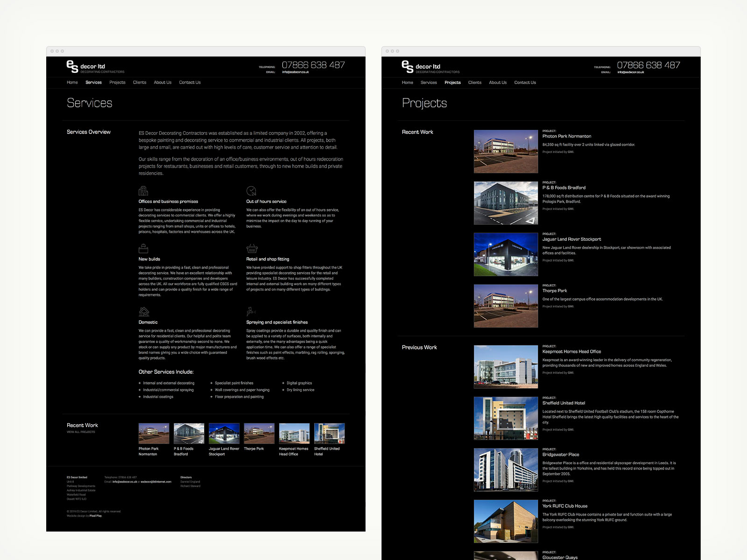747x560 pixels.
Task: Click the Gloucester Quays project title
Action: (560, 557)
